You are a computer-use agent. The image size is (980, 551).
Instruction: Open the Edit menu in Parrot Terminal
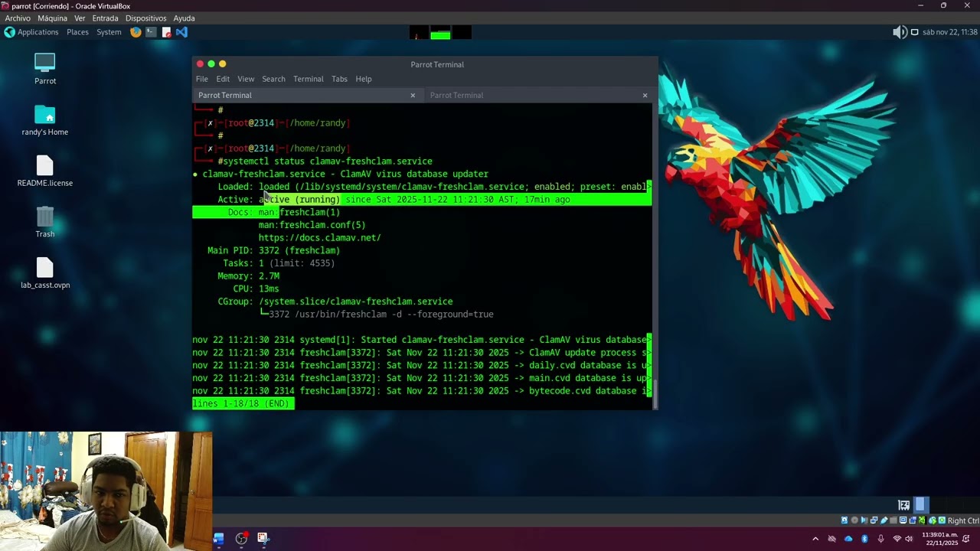click(x=223, y=79)
